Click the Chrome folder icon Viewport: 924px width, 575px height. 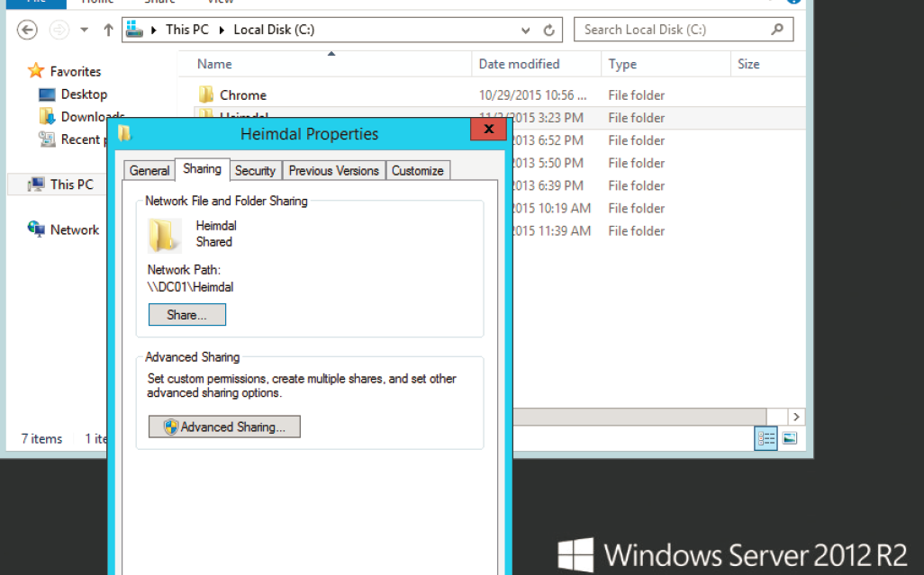pyautogui.click(x=206, y=94)
